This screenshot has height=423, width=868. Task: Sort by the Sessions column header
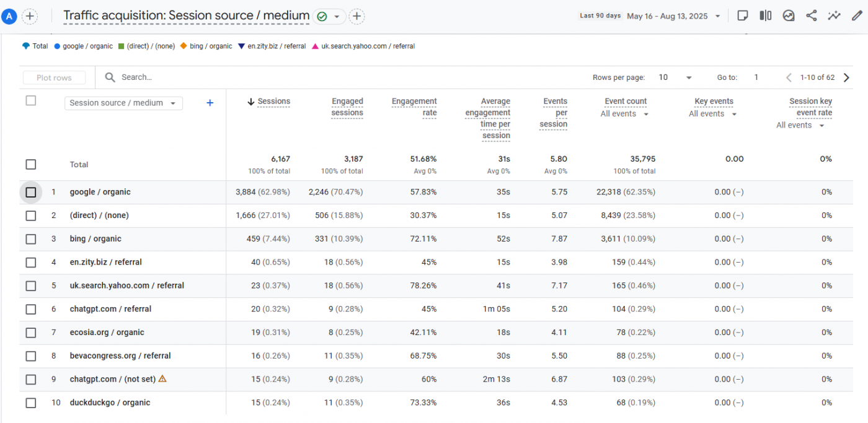(273, 102)
